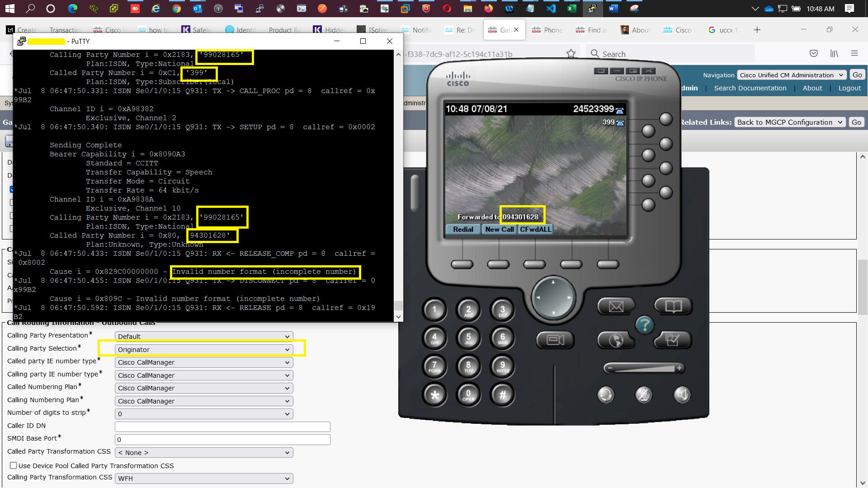The image size is (868, 488).
Task: Click the Logout link in CM Administration
Action: click(x=849, y=88)
